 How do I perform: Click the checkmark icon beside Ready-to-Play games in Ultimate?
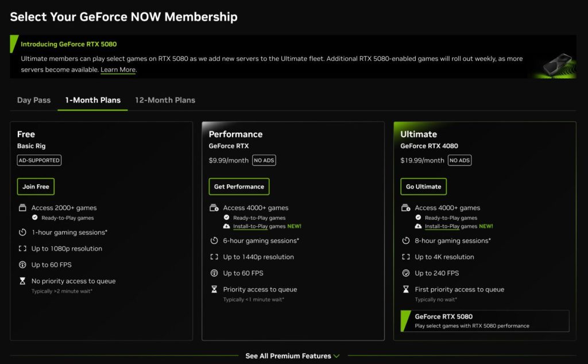[x=419, y=218]
